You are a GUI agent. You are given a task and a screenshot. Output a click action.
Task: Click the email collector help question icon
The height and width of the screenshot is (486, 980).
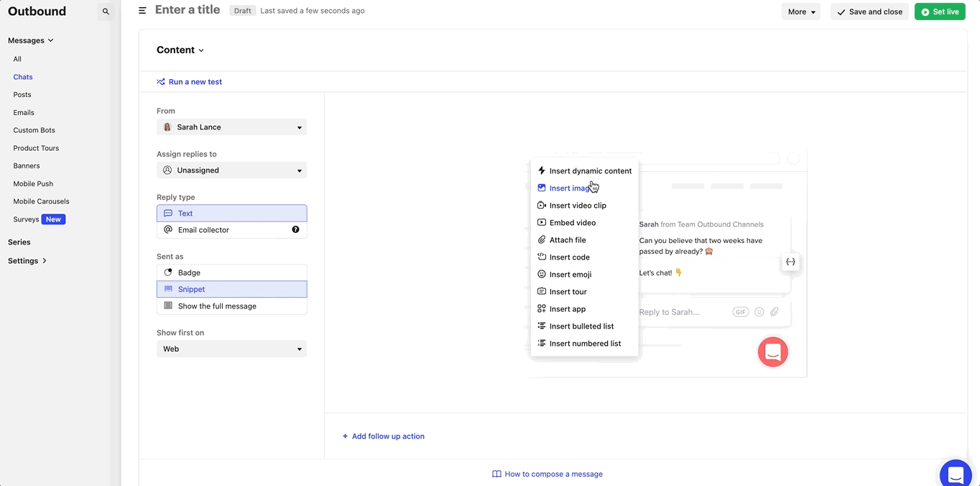(295, 230)
